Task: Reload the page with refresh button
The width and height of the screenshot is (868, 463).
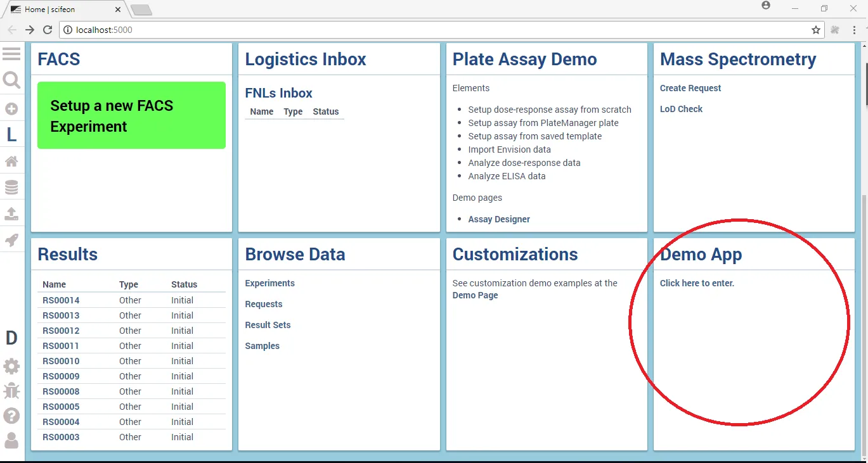Action: click(x=48, y=30)
